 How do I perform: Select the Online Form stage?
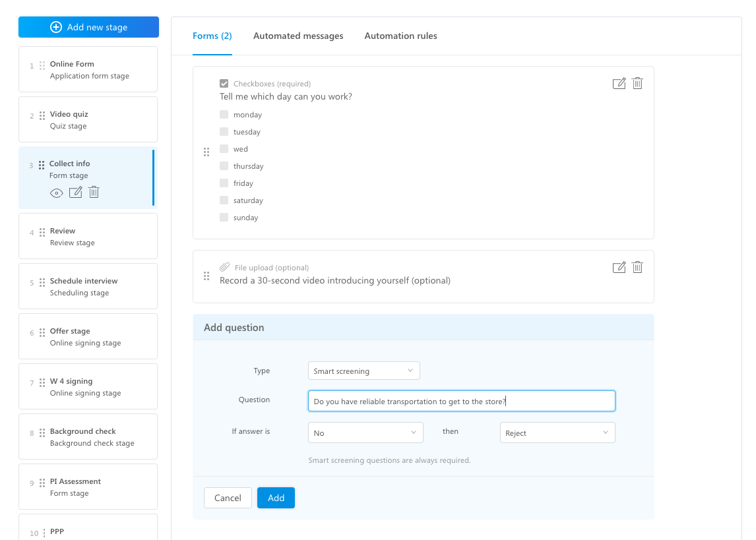coord(88,69)
